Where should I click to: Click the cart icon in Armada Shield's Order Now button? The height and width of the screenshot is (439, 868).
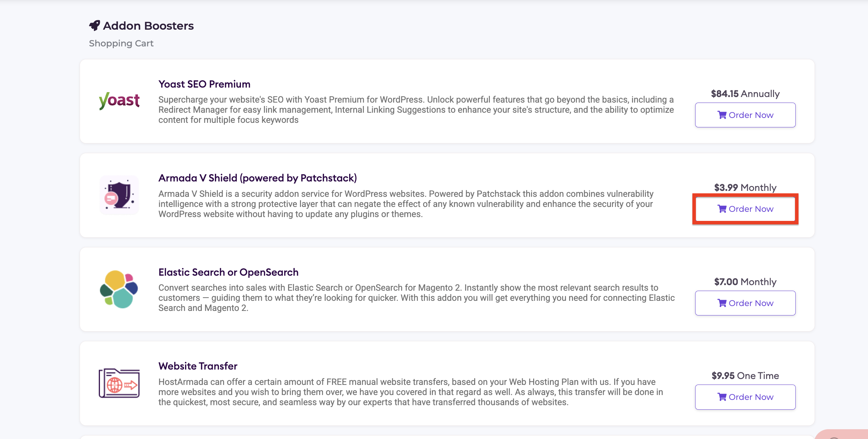722,209
